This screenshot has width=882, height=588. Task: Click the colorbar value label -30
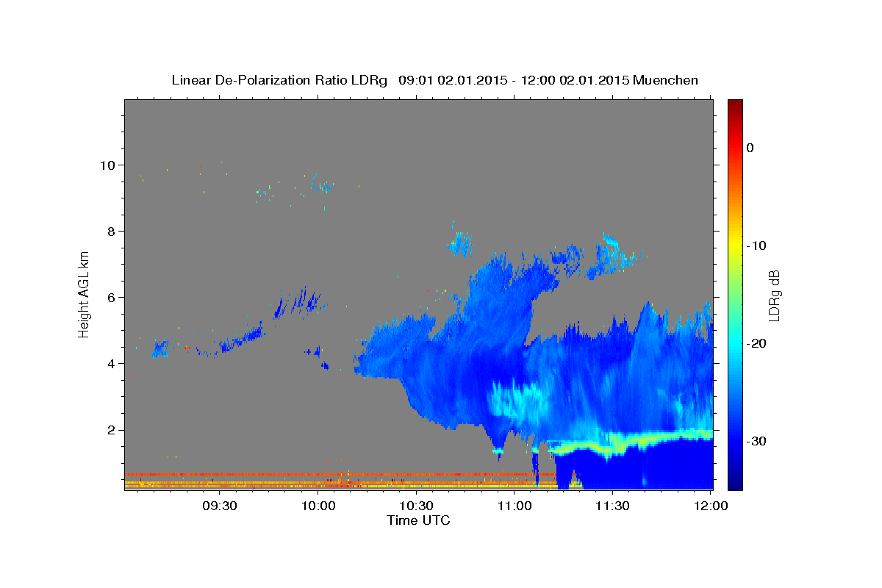[756, 441]
